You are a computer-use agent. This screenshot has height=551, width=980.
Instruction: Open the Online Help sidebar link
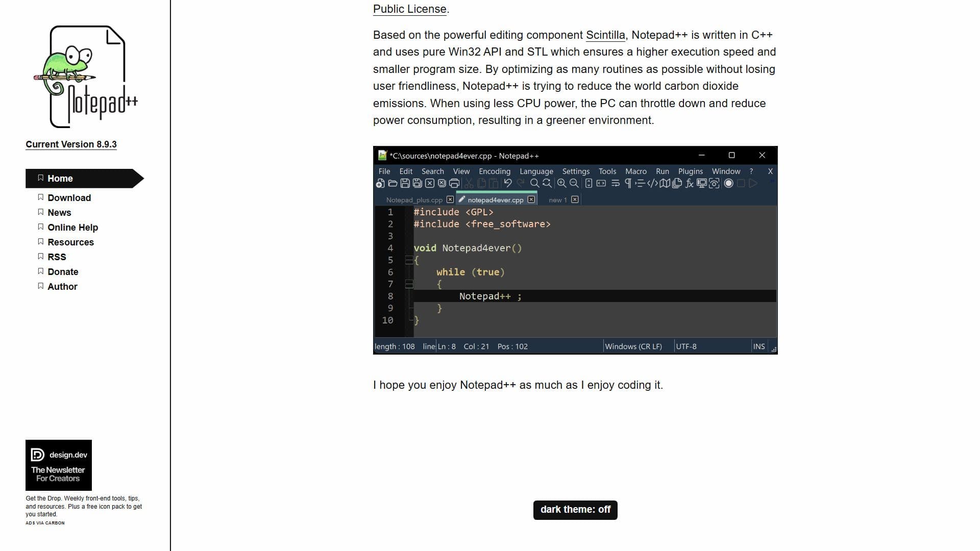[73, 228]
